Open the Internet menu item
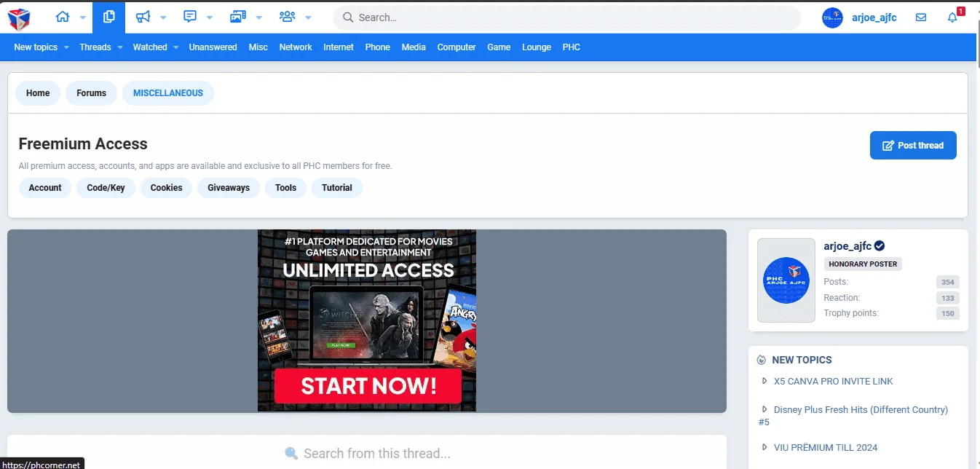The height and width of the screenshot is (469, 980). coord(339,47)
